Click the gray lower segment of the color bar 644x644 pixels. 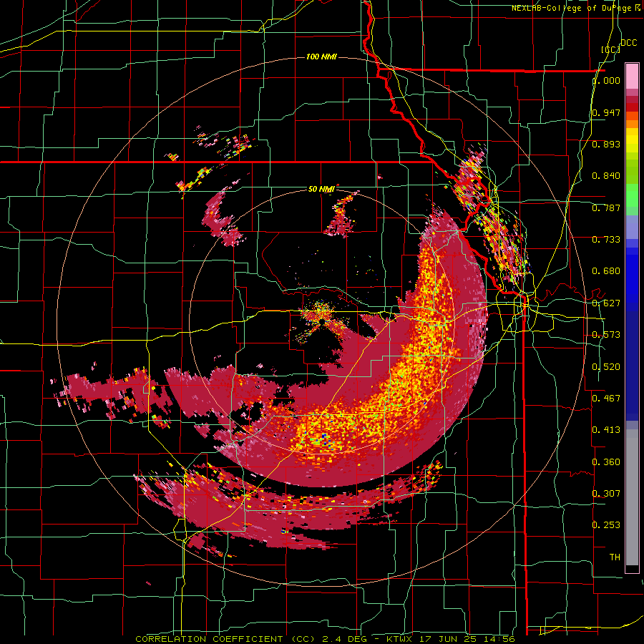click(x=632, y=497)
